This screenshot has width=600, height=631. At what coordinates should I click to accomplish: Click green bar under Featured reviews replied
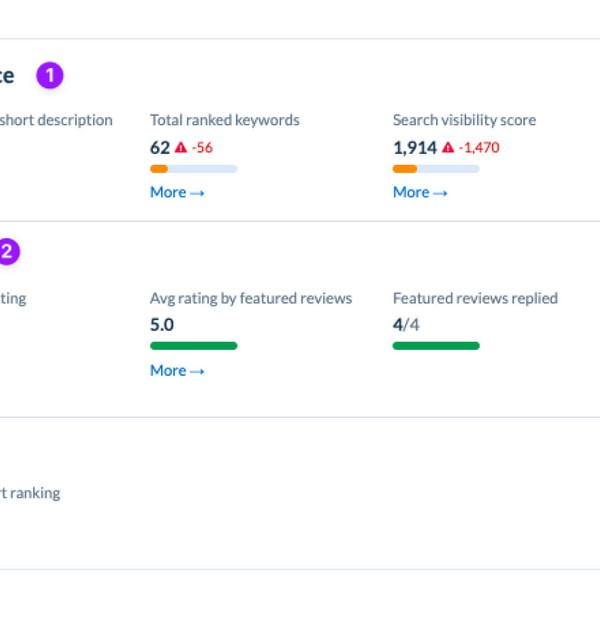coord(436,346)
